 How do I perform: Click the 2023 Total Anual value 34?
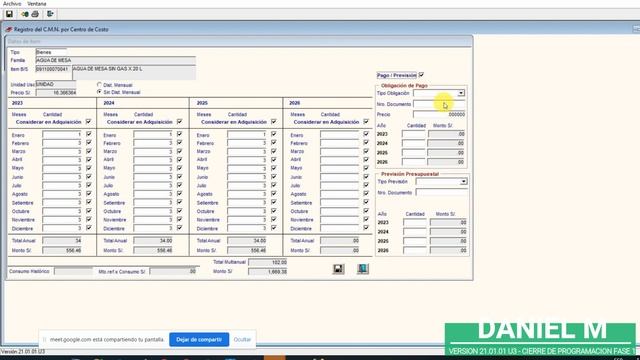62,241
